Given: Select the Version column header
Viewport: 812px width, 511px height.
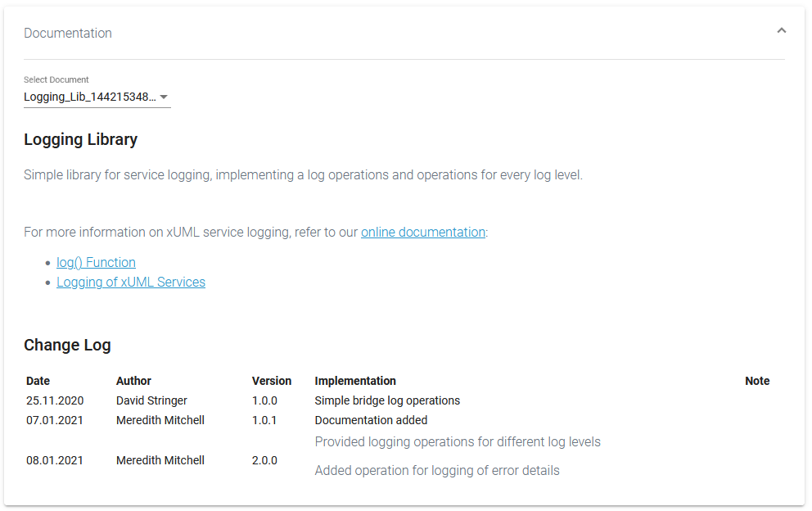Looking at the screenshot, I should [x=272, y=381].
